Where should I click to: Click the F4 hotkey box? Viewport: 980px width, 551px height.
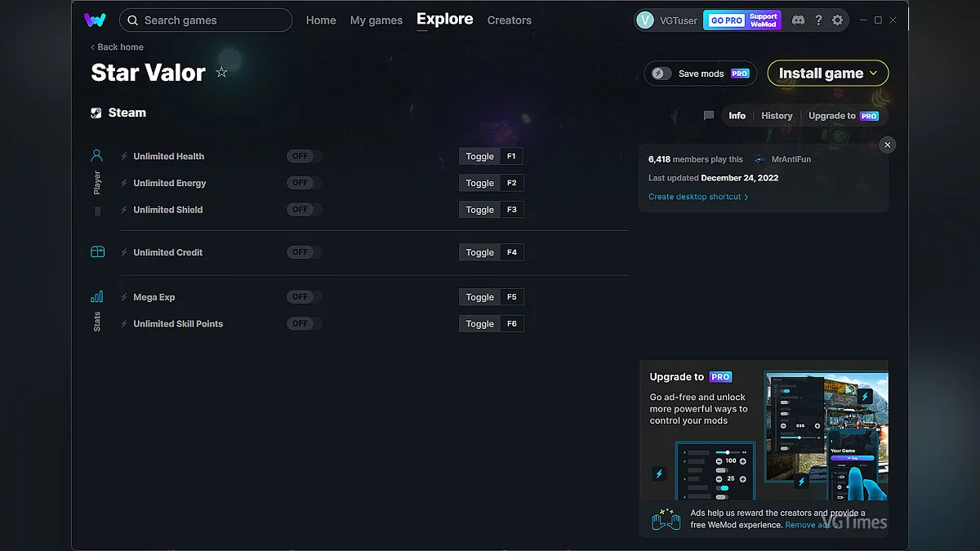click(512, 253)
